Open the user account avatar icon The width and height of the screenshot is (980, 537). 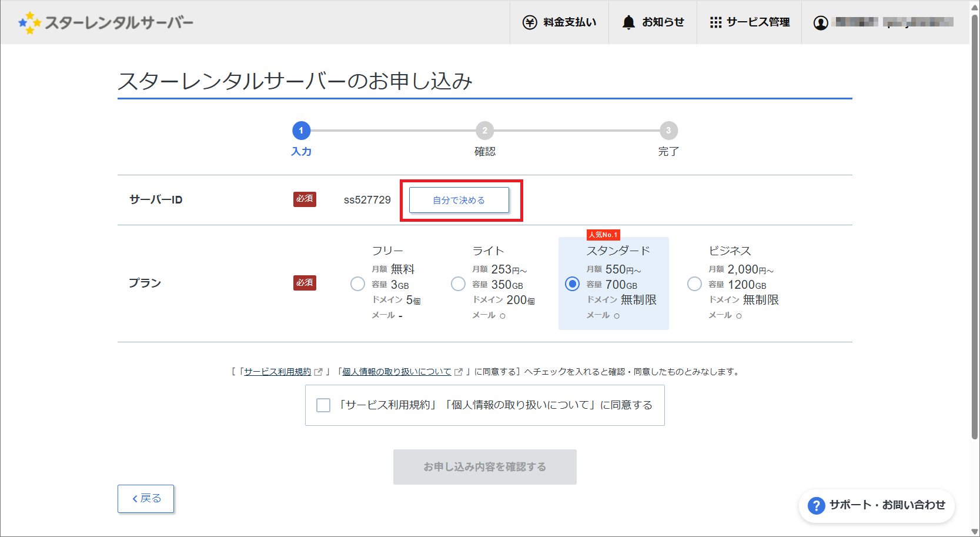click(821, 23)
